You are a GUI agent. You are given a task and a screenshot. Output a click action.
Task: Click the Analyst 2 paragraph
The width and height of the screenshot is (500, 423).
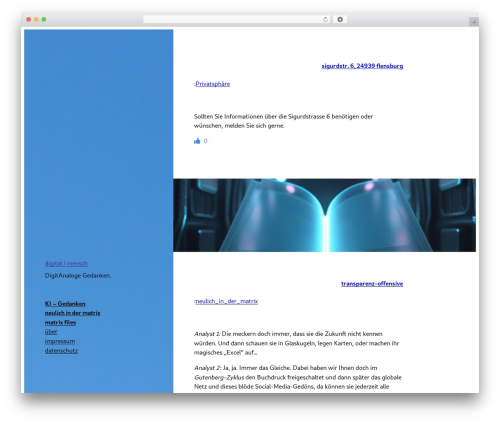click(x=298, y=377)
